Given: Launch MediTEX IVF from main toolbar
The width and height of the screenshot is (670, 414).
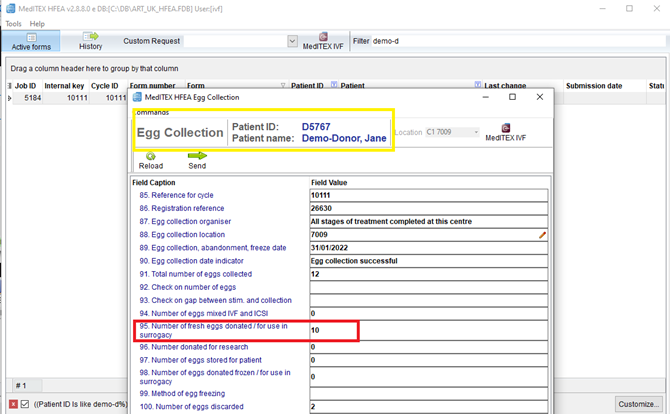Looking at the screenshot, I should [x=323, y=41].
